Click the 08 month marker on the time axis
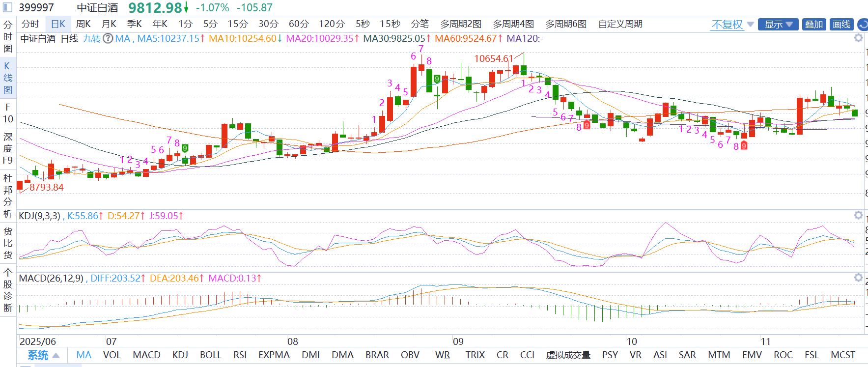This screenshot has height=367, width=868. click(x=293, y=341)
